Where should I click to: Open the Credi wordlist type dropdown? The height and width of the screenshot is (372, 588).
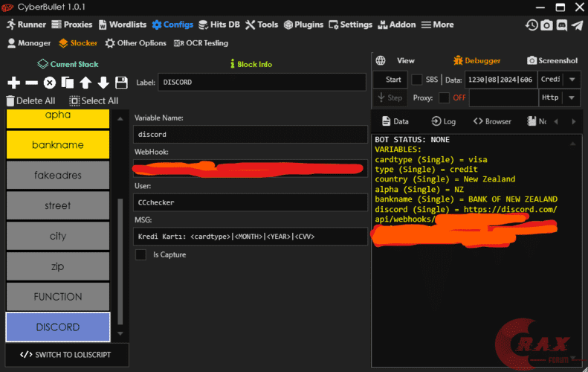[x=572, y=80]
